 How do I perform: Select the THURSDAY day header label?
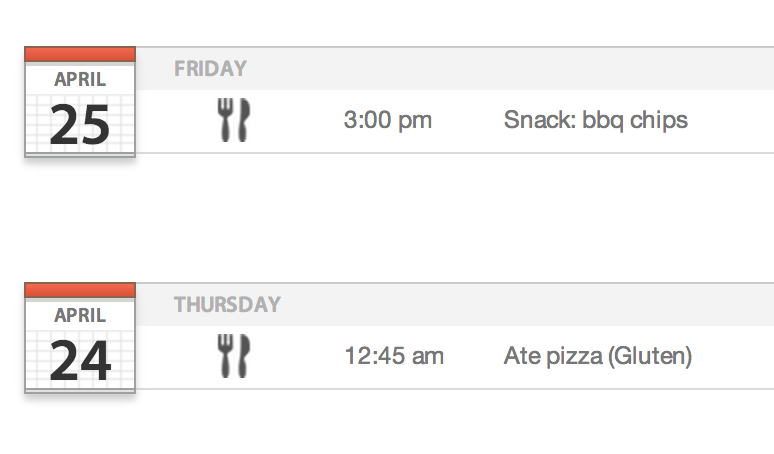pos(227,304)
